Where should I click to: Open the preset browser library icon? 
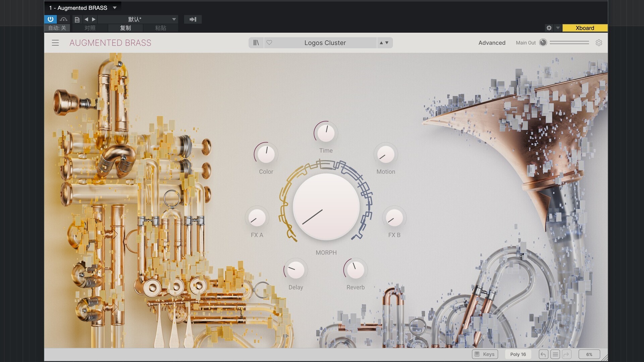click(256, 43)
